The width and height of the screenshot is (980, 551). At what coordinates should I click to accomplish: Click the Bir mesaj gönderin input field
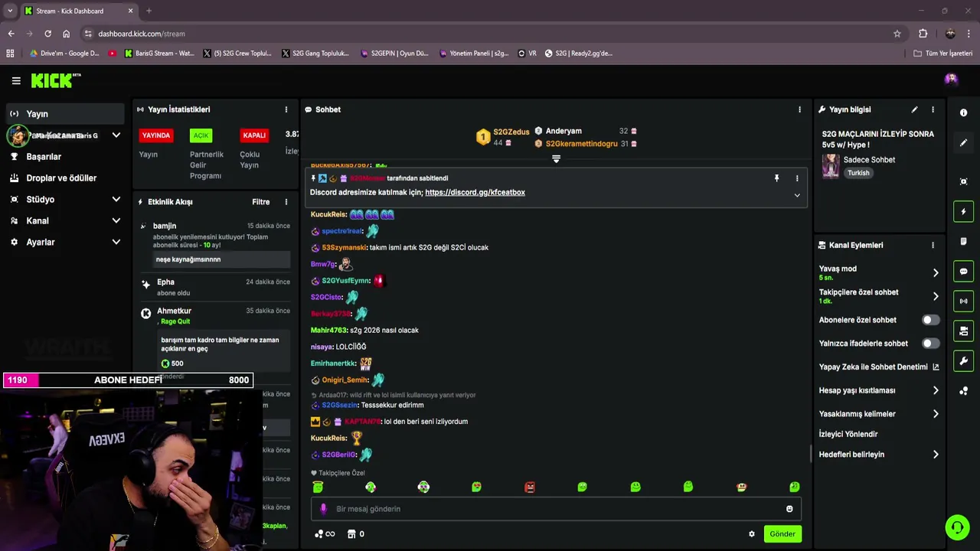(x=556, y=509)
